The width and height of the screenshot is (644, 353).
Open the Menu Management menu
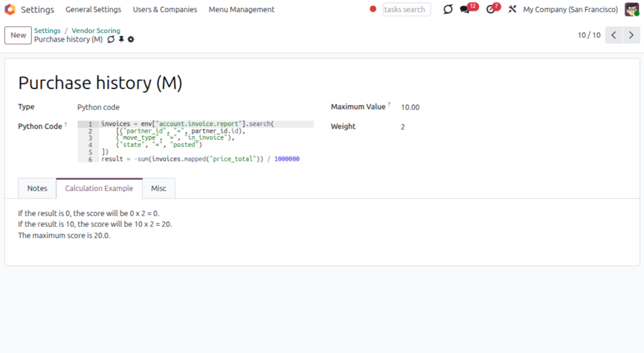point(241,10)
